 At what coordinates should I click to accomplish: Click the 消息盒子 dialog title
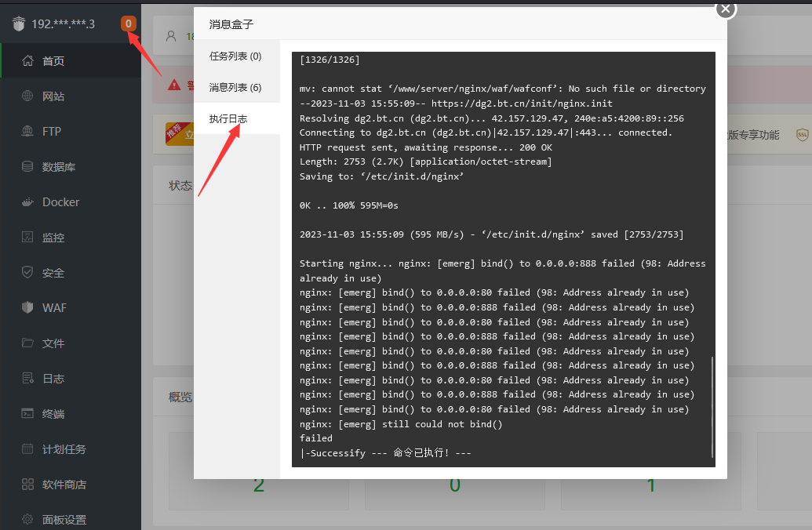tap(231, 24)
